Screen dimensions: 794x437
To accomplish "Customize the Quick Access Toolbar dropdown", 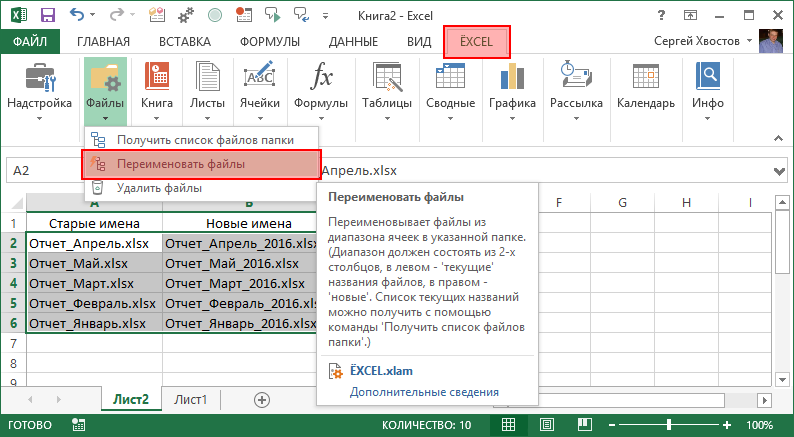I will 325,16.
